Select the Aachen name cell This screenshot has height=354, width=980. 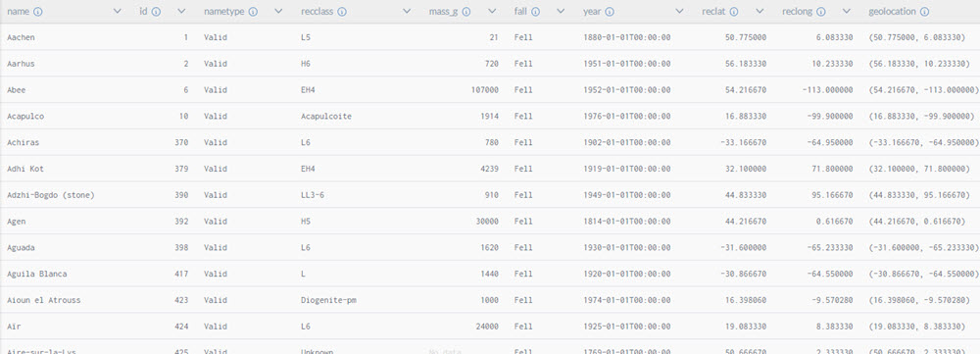(x=21, y=37)
